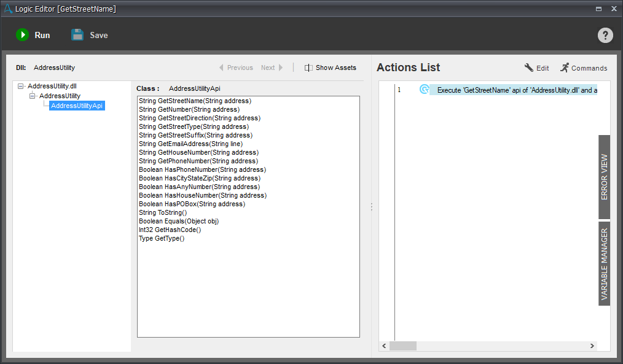Select String GetEmailAddress(String line) method
This screenshot has height=364, width=623.
(190, 144)
